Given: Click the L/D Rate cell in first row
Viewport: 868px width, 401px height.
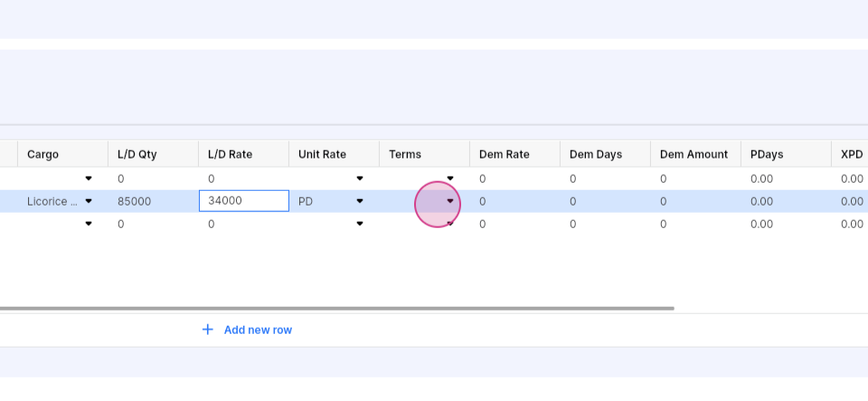Looking at the screenshot, I should [243, 178].
